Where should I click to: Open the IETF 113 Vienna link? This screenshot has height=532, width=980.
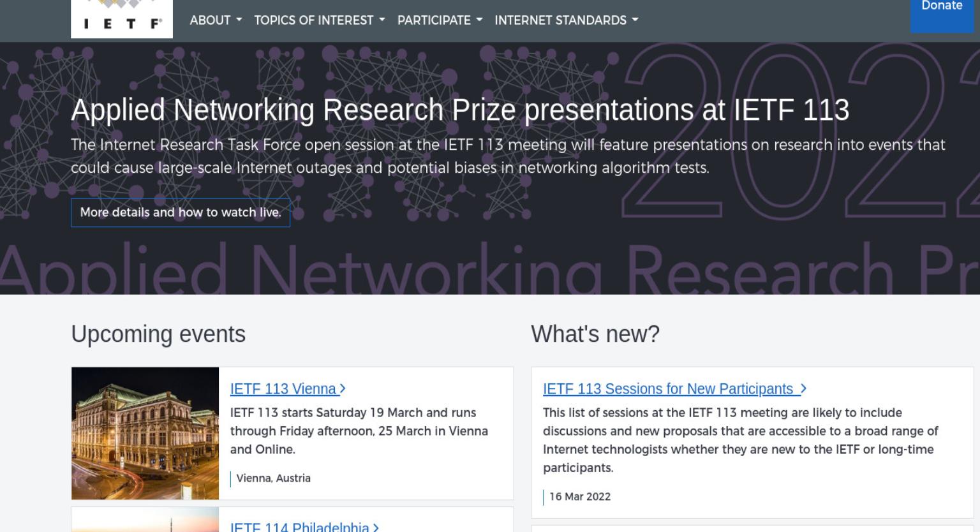[x=288, y=388]
